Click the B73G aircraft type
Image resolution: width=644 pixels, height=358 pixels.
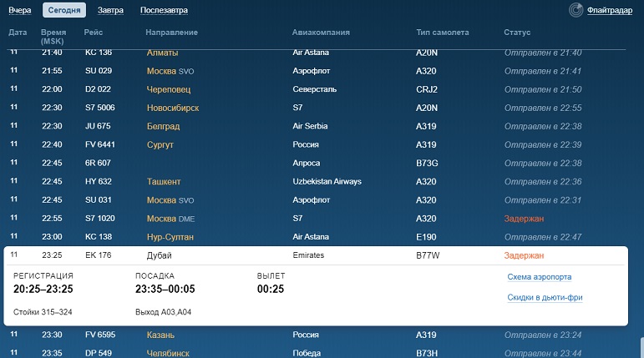coord(427,163)
